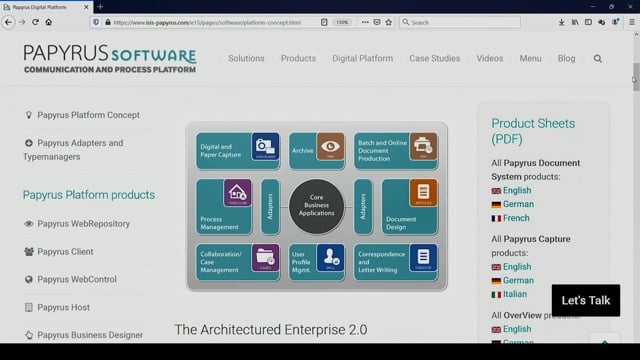Image resolution: width=640 pixels, height=360 pixels.
Task: Open Italian PDF for Papyrus Capture products
Action: coord(515,294)
